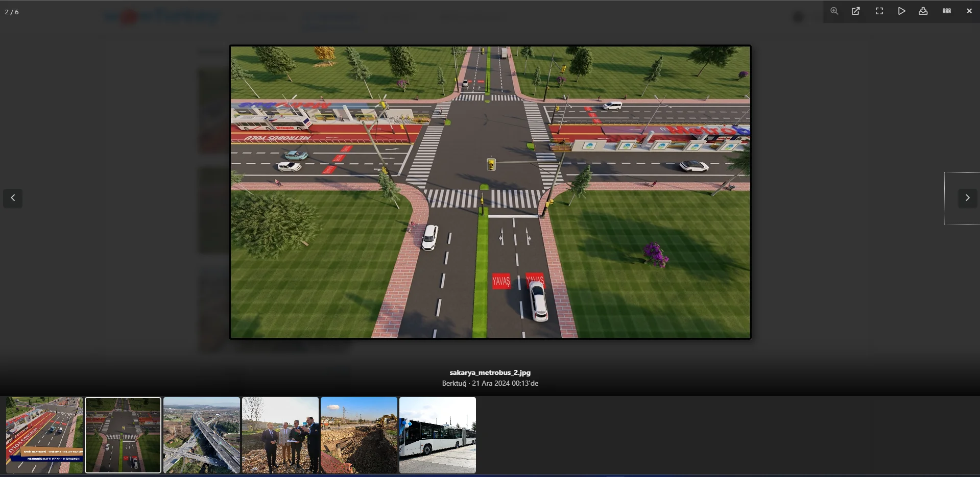
Task: Close the lightbox viewer
Action: [969, 11]
